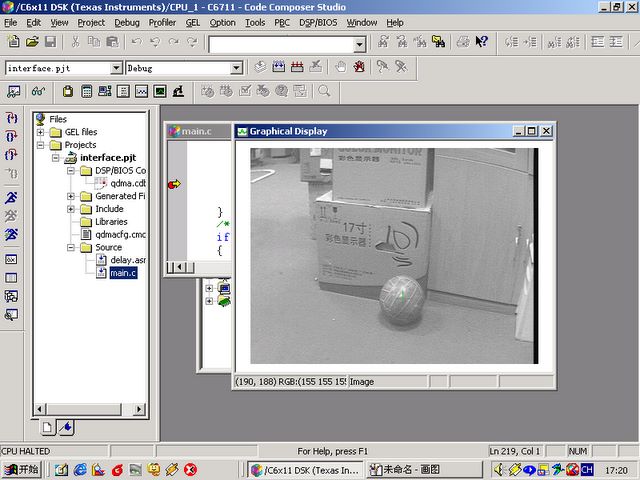640x480 pixels.
Task: Click the main.c window title bar
Action: (199, 131)
